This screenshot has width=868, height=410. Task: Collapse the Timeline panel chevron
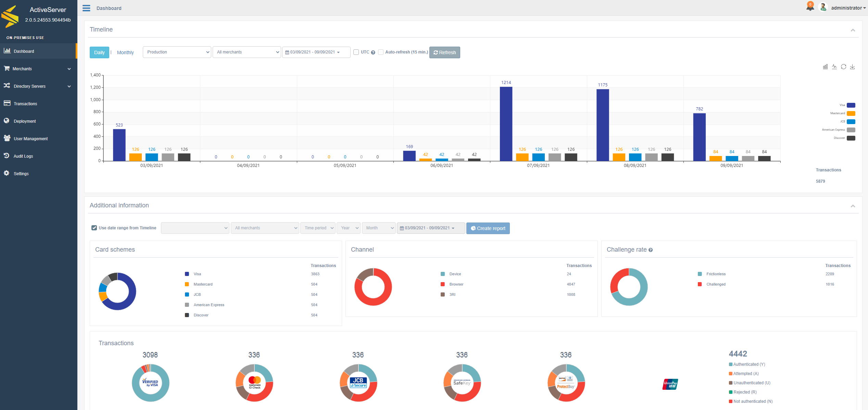tap(853, 30)
